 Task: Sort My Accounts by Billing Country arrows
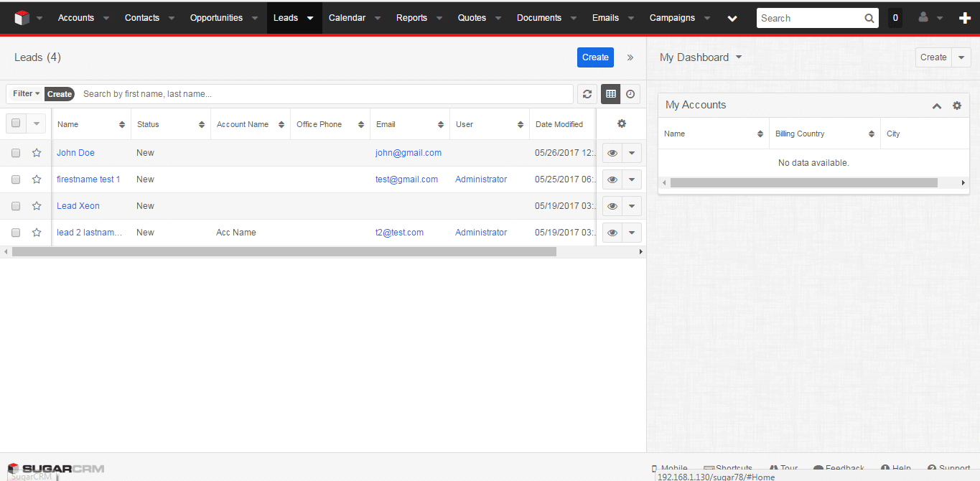click(872, 134)
